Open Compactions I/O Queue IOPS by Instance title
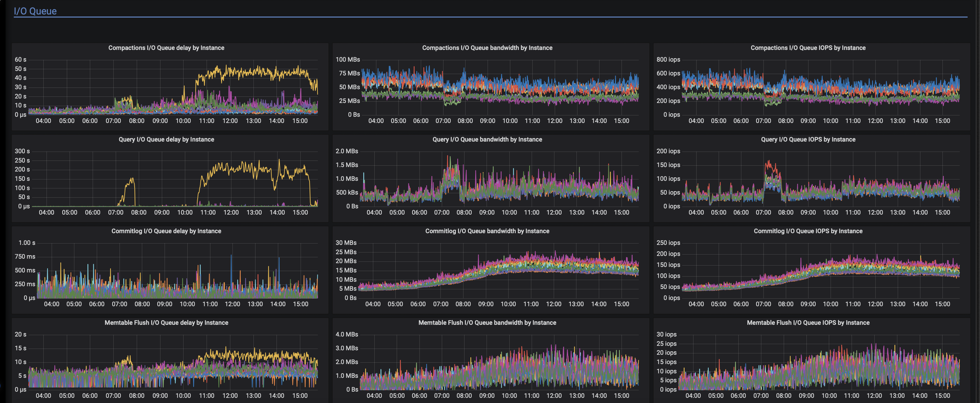 pyautogui.click(x=808, y=48)
